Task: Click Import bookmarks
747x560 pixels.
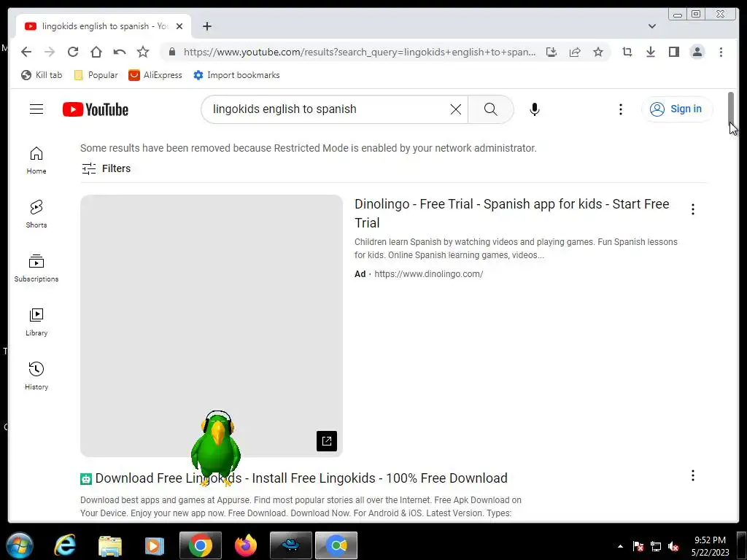Action: [x=236, y=75]
